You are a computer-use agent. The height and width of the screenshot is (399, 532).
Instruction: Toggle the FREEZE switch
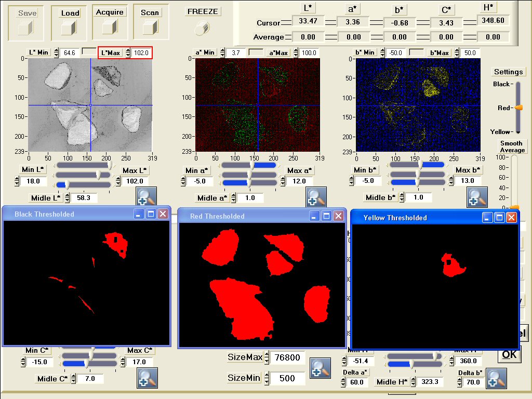tap(202, 28)
